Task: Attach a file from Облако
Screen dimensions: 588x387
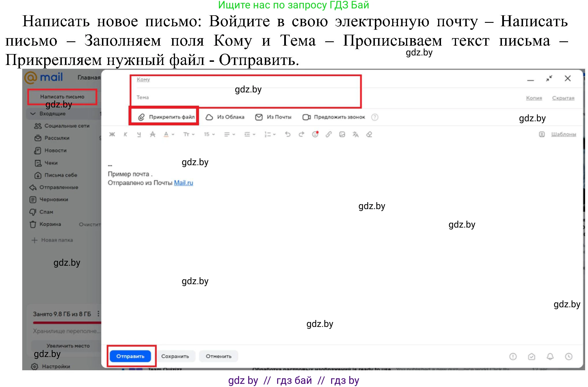Action: pos(225,117)
